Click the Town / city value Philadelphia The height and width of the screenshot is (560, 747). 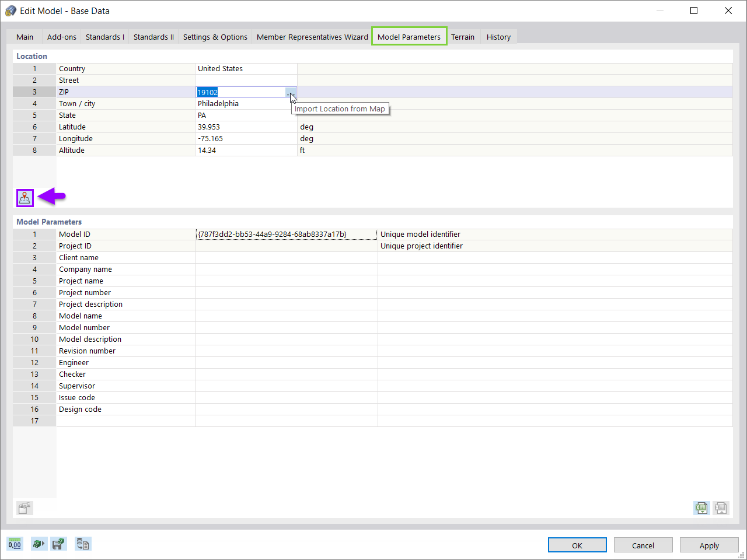[246, 104]
